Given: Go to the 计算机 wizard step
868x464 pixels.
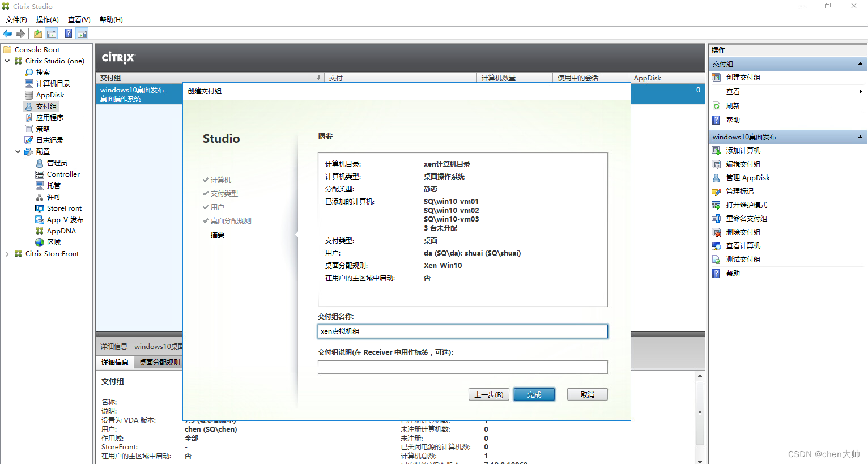Looking at the screenshot, I should click(x=221, y=180).
